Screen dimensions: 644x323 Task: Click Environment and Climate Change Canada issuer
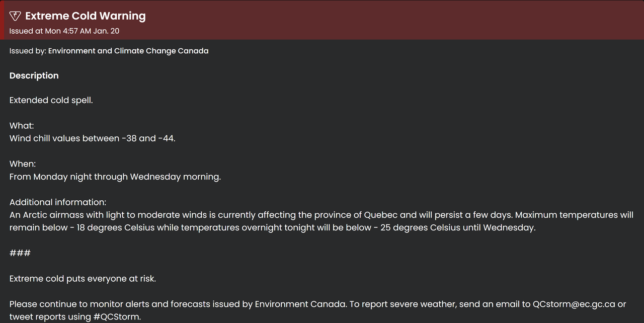pyautogui.click(x=128, y=51)
